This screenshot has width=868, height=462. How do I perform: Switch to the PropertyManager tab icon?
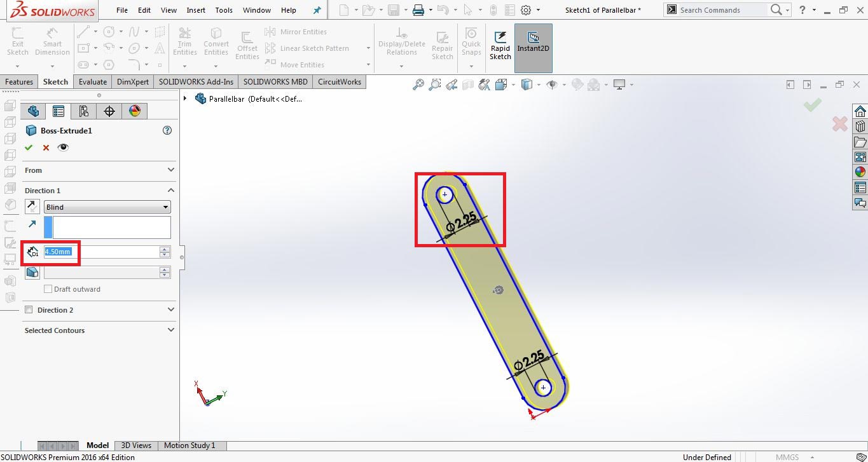pyautogui.click(x=58, y=111)
